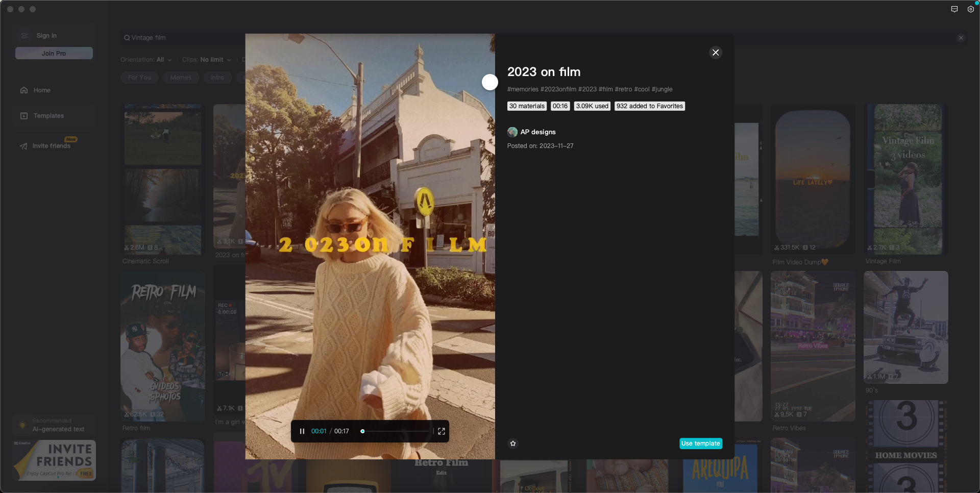Open the Retro film template thumbnail

click(163, 347)
